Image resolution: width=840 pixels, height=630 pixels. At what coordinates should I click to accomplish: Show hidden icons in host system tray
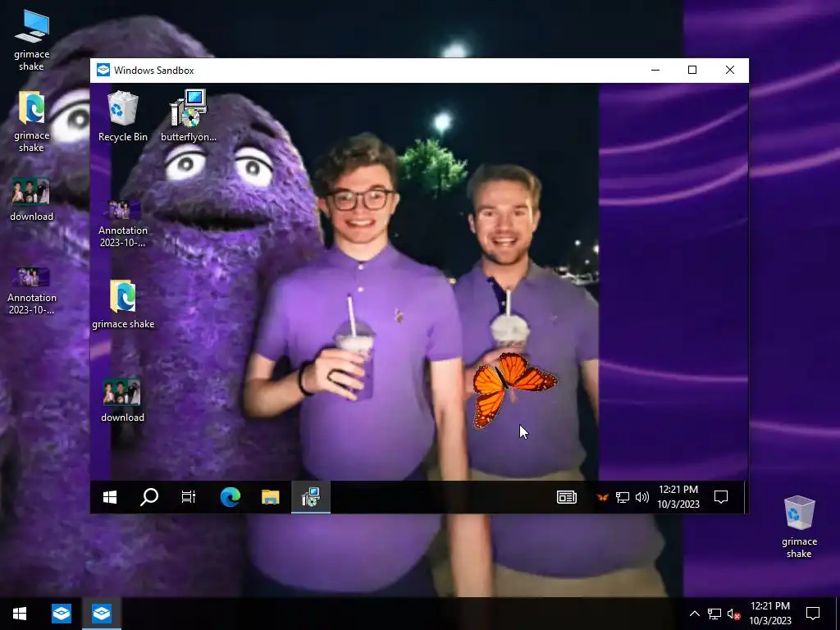click(694, 614)
